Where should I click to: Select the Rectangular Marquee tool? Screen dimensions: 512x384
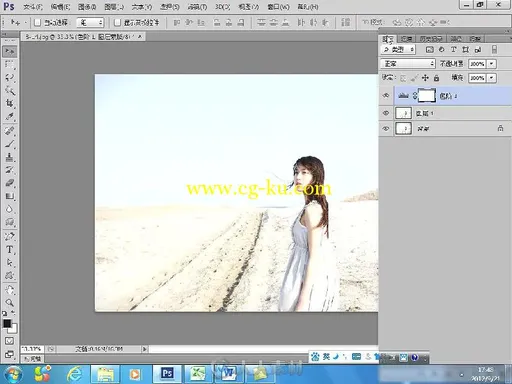pos(10,64)
